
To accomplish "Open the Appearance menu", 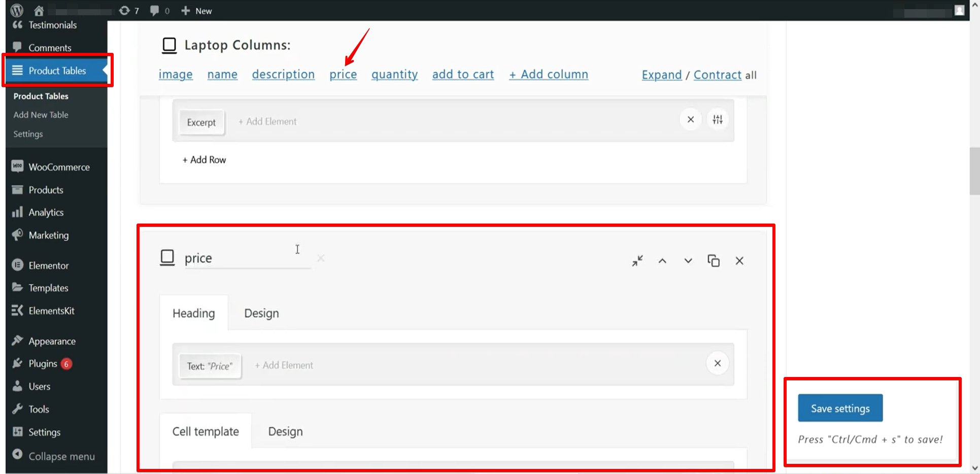I will (x=52, y=341).
